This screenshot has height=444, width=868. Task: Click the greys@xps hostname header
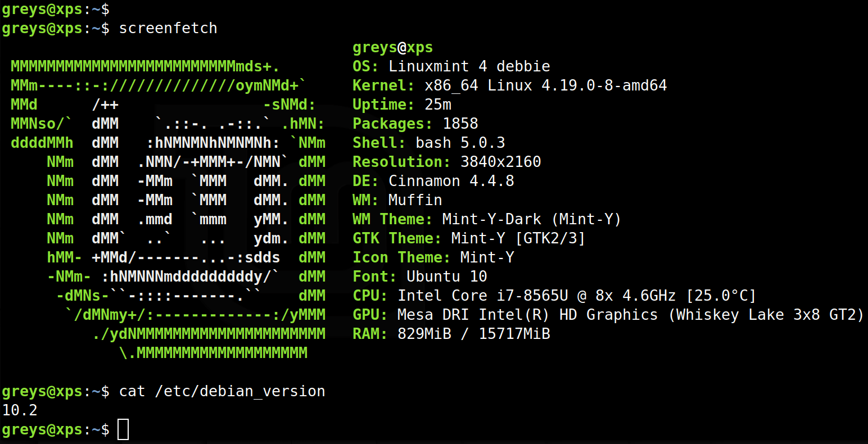coord(392,47)
